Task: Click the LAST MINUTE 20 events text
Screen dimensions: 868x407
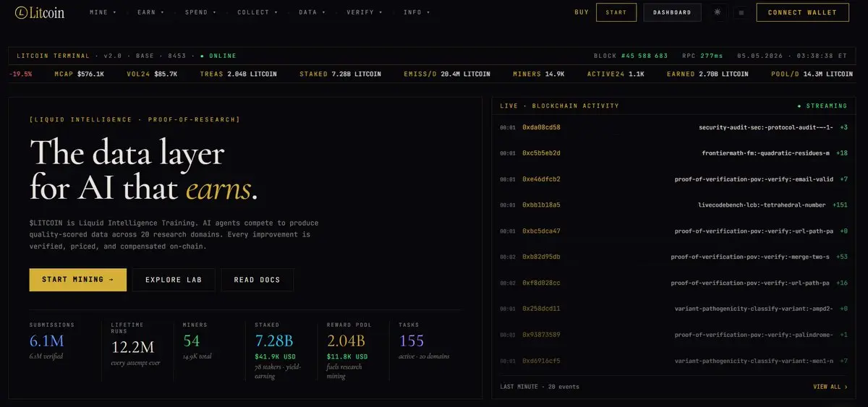Action: click(540, 387)
